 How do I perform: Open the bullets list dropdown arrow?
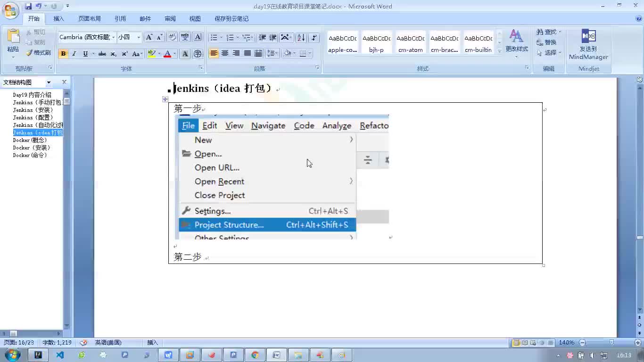pos(222,37)
